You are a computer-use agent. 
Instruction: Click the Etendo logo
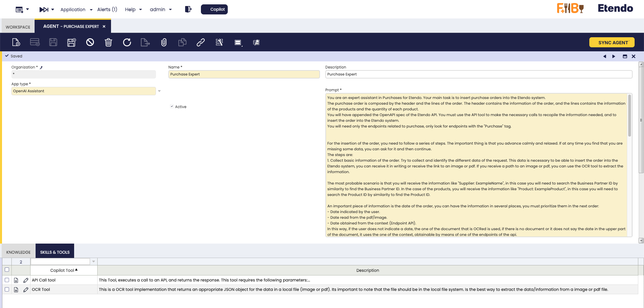pos(615,8)
